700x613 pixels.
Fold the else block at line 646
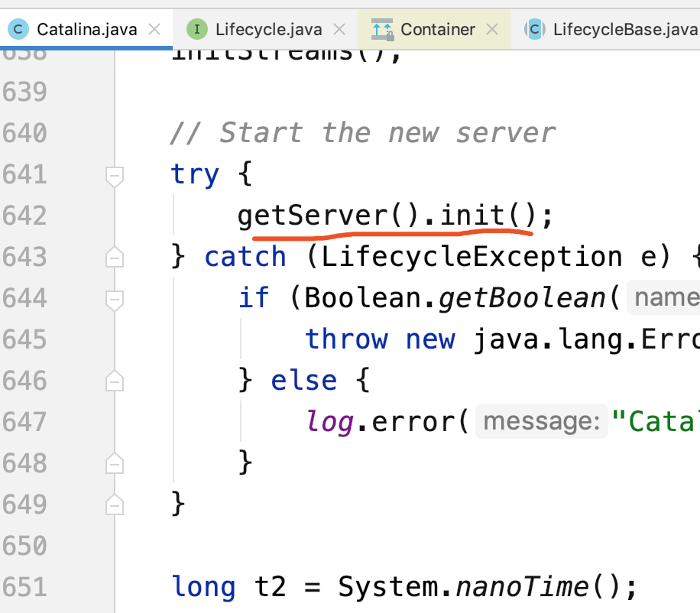point(114,381)
